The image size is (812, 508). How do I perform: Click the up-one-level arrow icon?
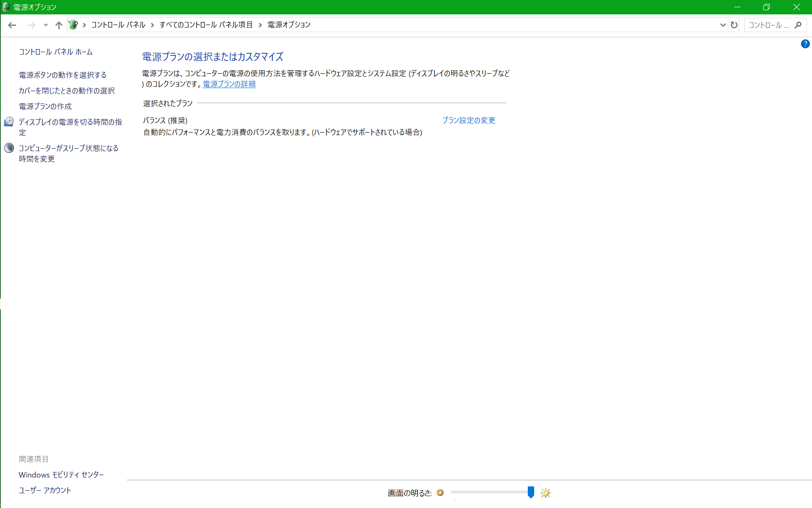(59, 25)
